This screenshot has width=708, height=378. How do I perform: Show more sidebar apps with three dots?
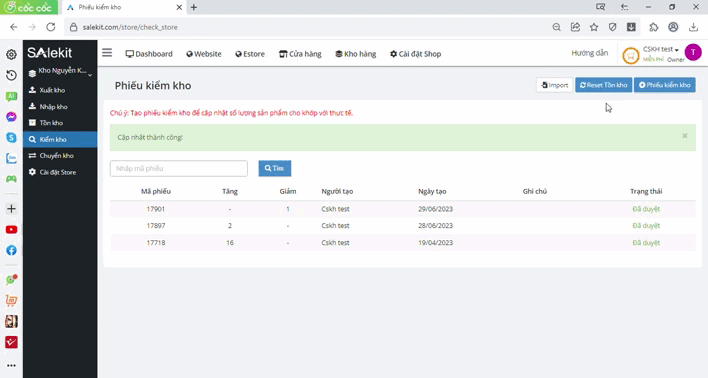(11, 365)
